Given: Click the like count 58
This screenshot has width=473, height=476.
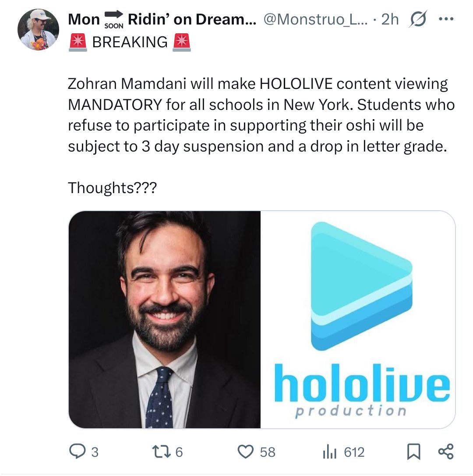Looking at the screenshot, I should 268,452.
